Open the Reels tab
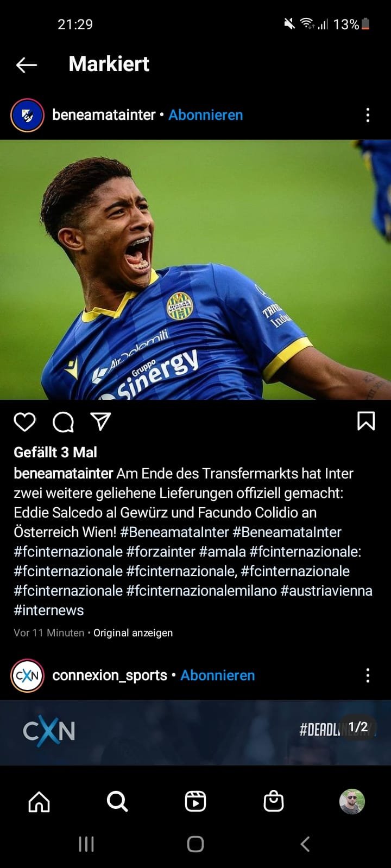Viewport: 391px width, 868px height. [195, 801]
